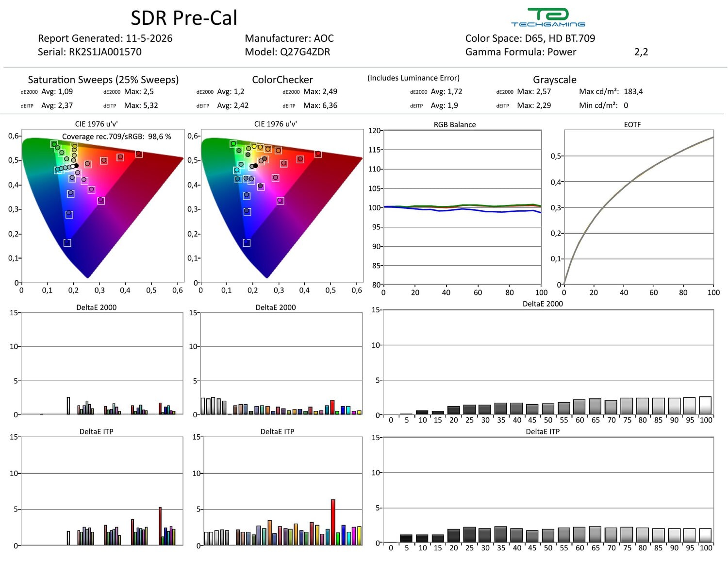Click the tall red bar in ColorChecker DeltaE ITP chart
728x563 pixels.
333,522
